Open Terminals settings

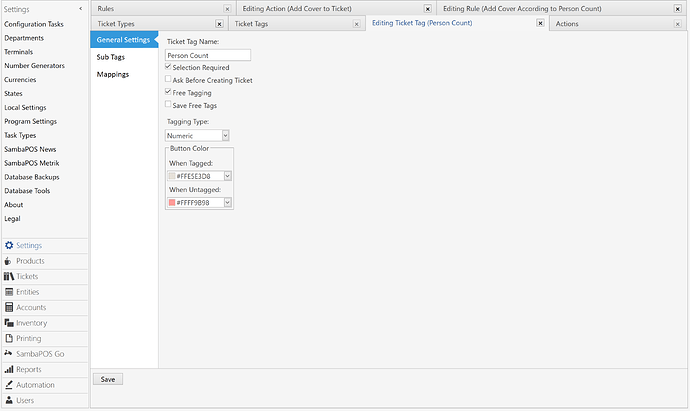pos(18,52)
